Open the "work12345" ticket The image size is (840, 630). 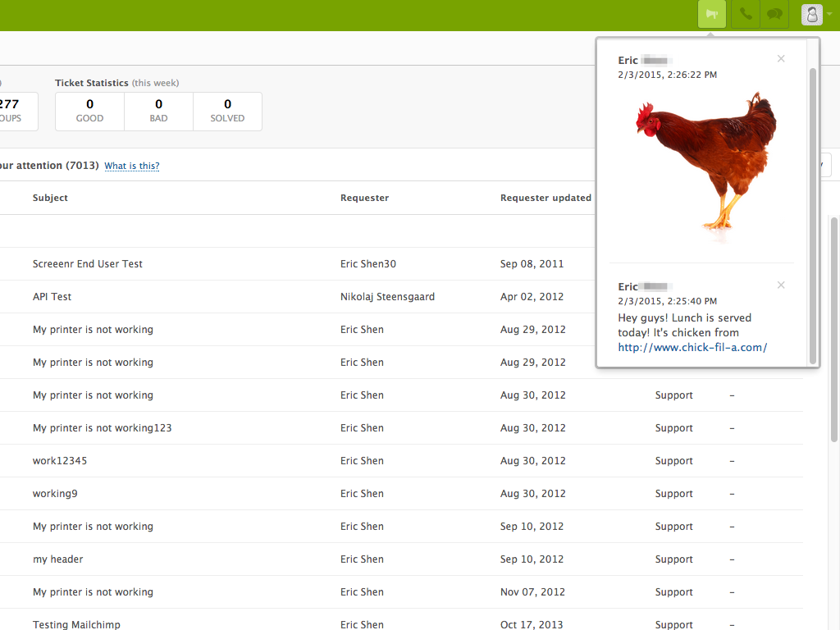55,460
